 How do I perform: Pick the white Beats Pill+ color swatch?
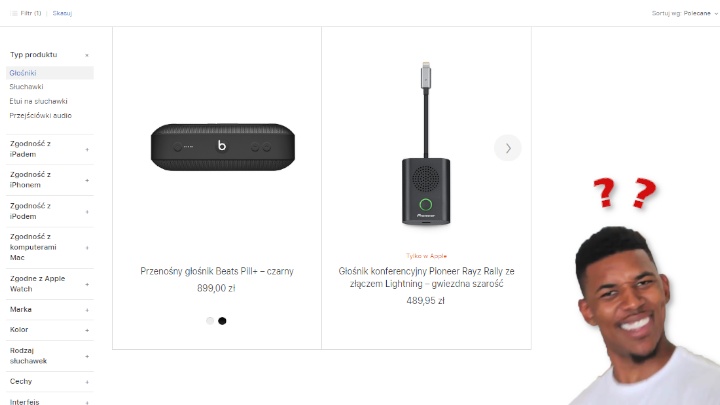(210, 321)
